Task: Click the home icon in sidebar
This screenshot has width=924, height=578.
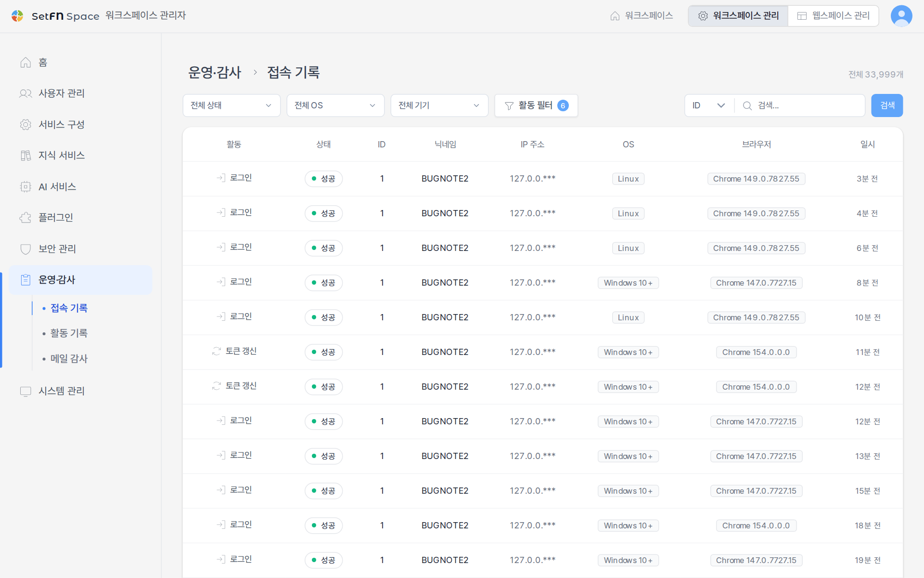Action: (26, 63)
